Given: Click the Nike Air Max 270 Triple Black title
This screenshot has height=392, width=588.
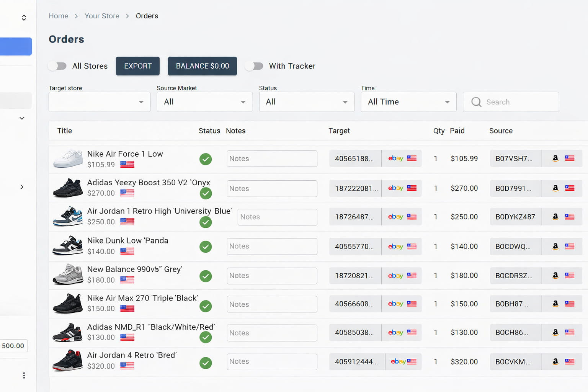Looking at the screenshot, I should click(143, 298).
